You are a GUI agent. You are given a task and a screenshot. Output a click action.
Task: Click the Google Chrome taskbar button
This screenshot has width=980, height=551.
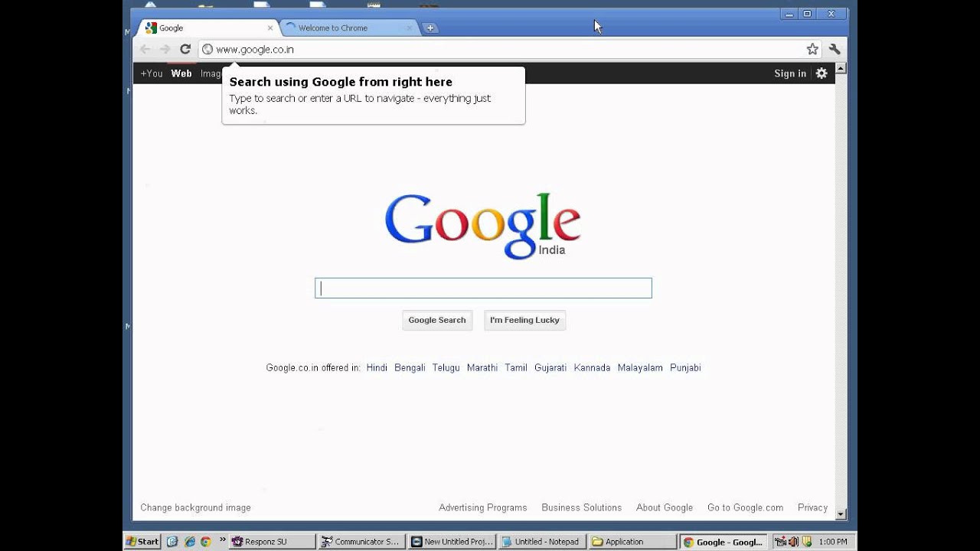724,541
